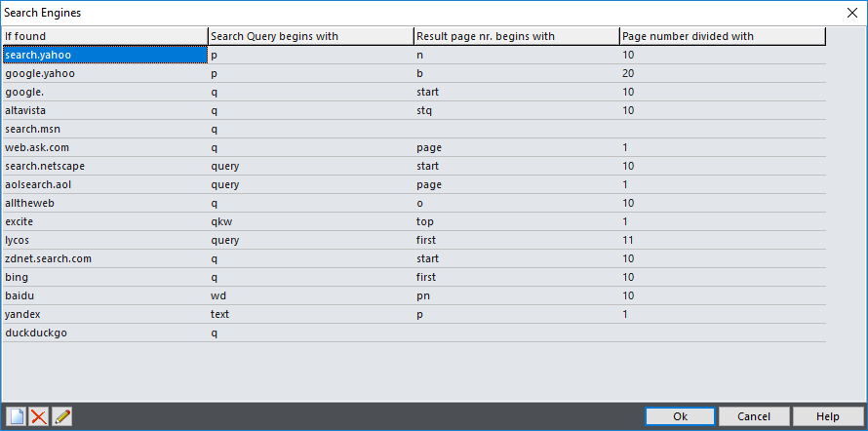Click 'first' page value in lycos row
The image size is (868, 431).
point(426,240)
